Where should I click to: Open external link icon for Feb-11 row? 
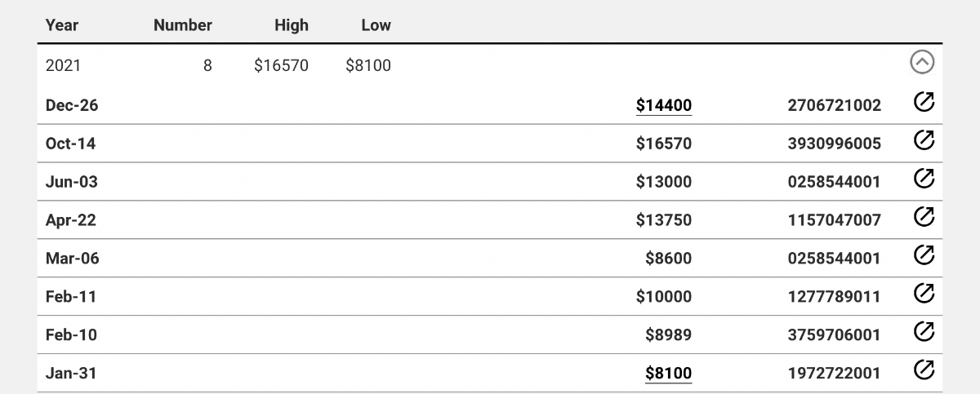coord(924,294)
